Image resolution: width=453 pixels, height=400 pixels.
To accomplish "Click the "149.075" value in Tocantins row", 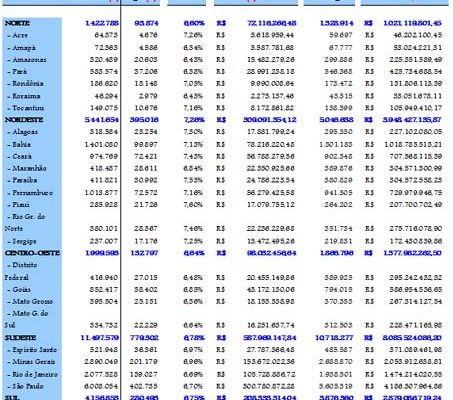I will (x=104, y=108).
